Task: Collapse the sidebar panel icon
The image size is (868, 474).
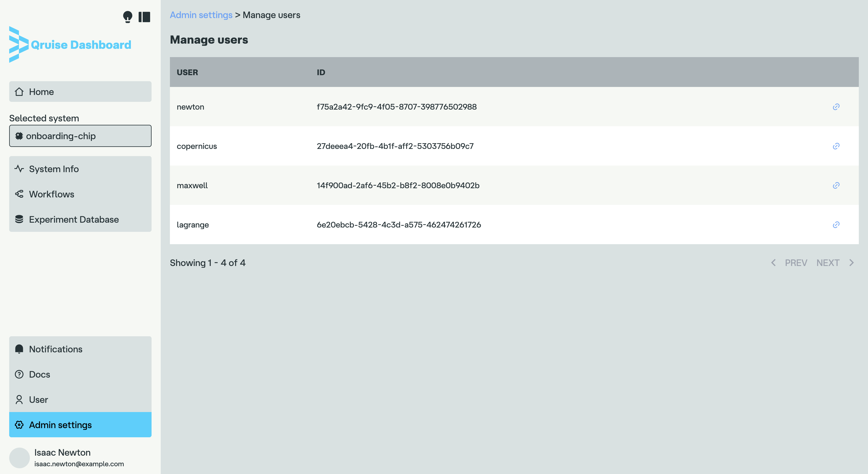Action: [144, 17]
